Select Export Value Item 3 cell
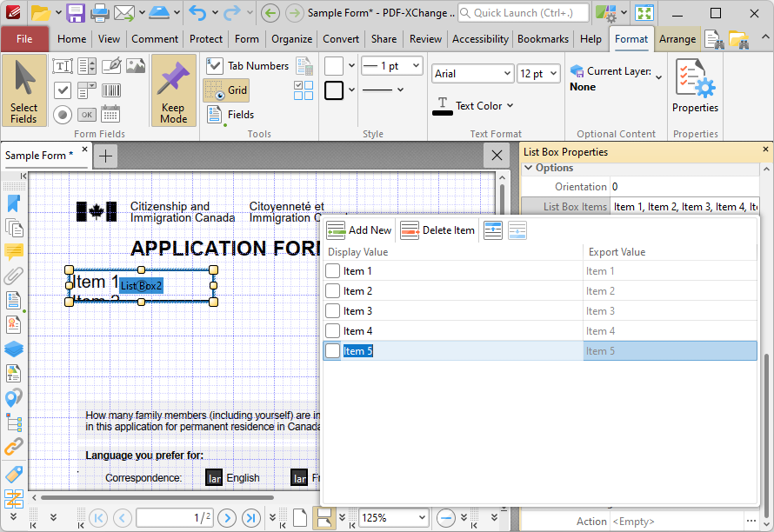Screen dimensions: 774x532 tap(670, 311)
